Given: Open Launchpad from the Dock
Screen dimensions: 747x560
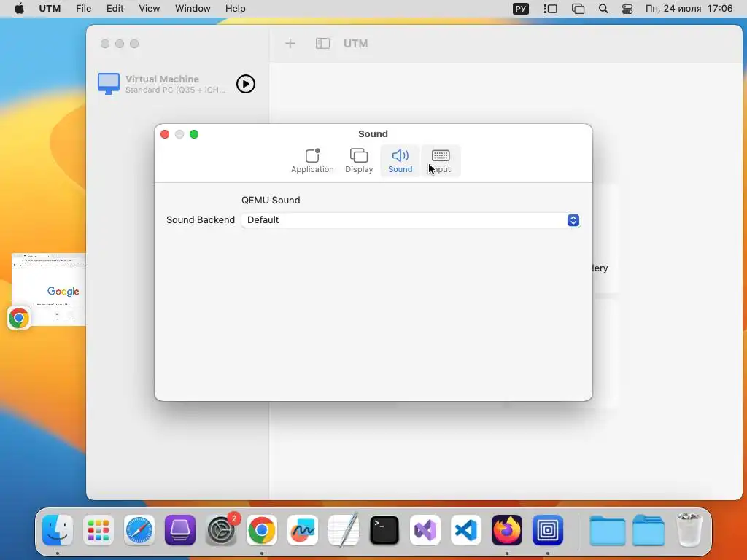Looking at the screenshot, I should (98, 530).
